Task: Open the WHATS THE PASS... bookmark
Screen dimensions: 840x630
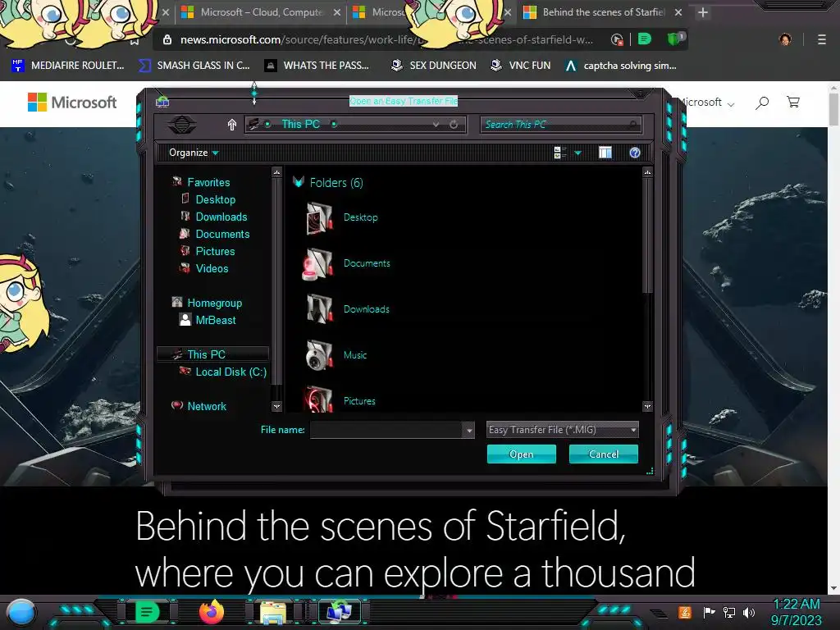Action: (317, 66)
